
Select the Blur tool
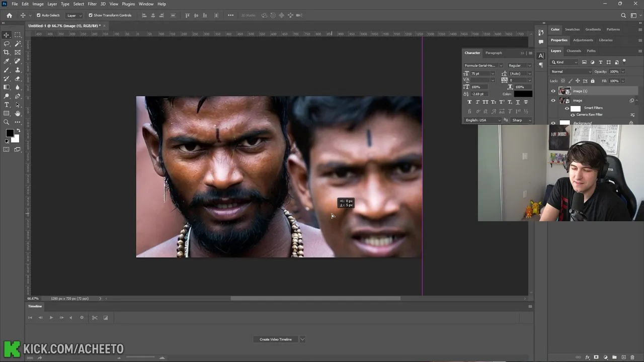[18, 87]
